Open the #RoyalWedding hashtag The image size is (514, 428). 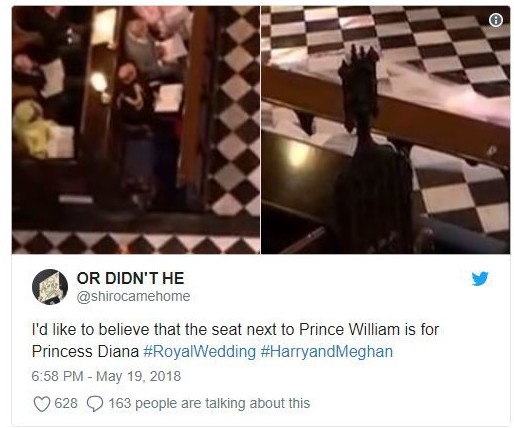(x=199, y=352)
